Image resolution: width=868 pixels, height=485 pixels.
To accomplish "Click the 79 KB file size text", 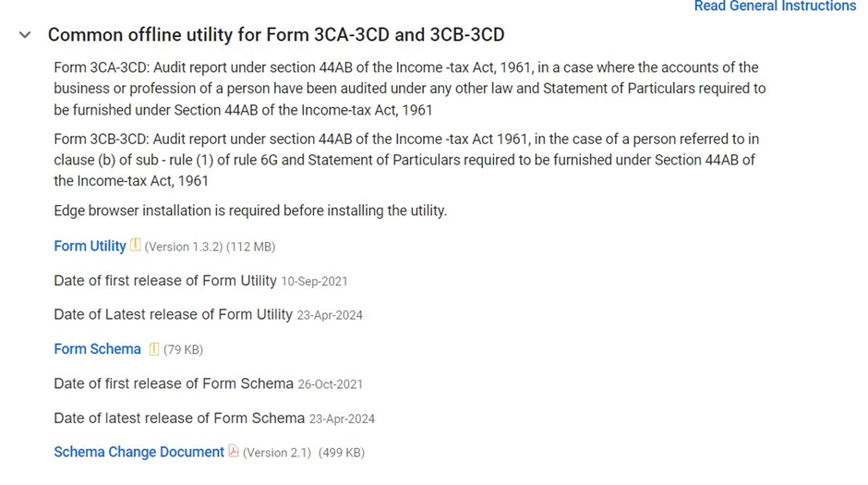I will coord(183,349).
